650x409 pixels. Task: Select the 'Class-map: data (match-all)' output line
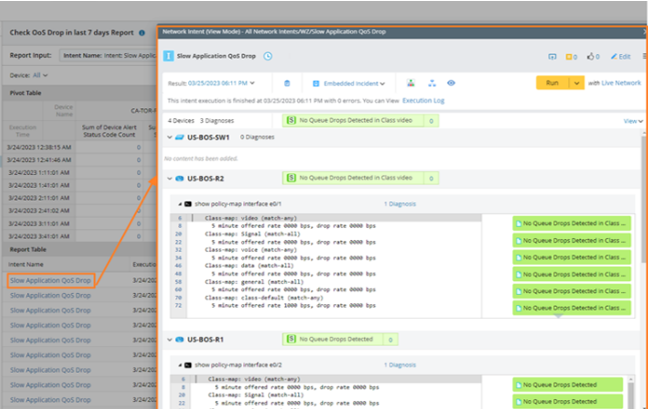(249, 266)
